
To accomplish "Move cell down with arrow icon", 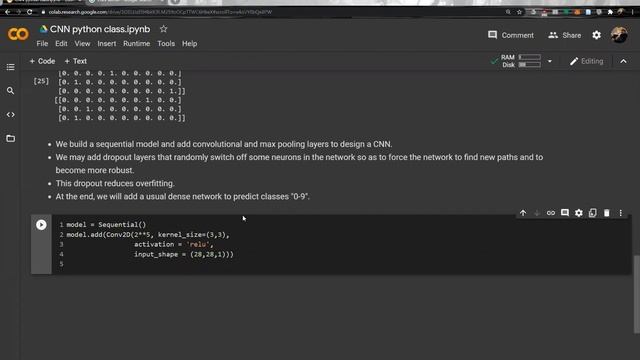I will pyautogui.click(x=537, y=213).
